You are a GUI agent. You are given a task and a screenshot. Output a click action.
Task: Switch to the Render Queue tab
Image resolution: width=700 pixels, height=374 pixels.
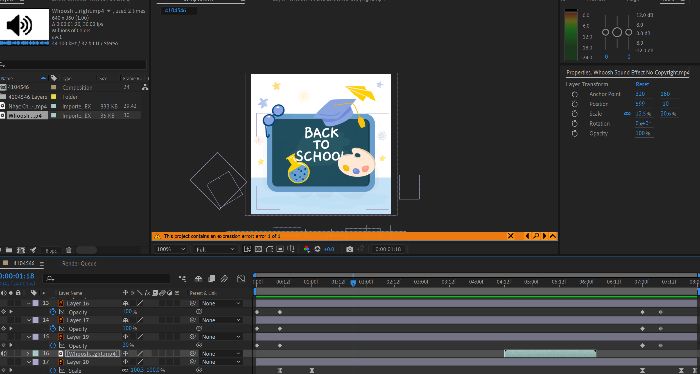tap(79, 264)
